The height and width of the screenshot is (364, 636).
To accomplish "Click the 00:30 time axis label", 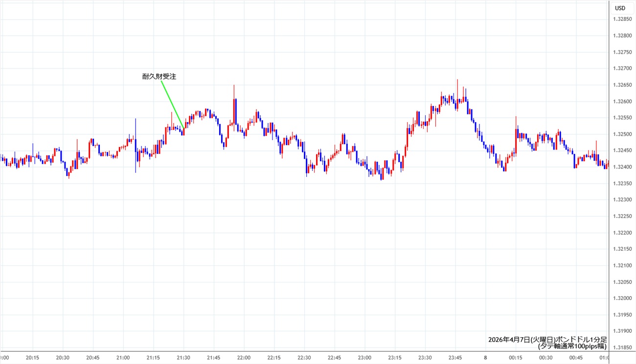I will point(545,358).
